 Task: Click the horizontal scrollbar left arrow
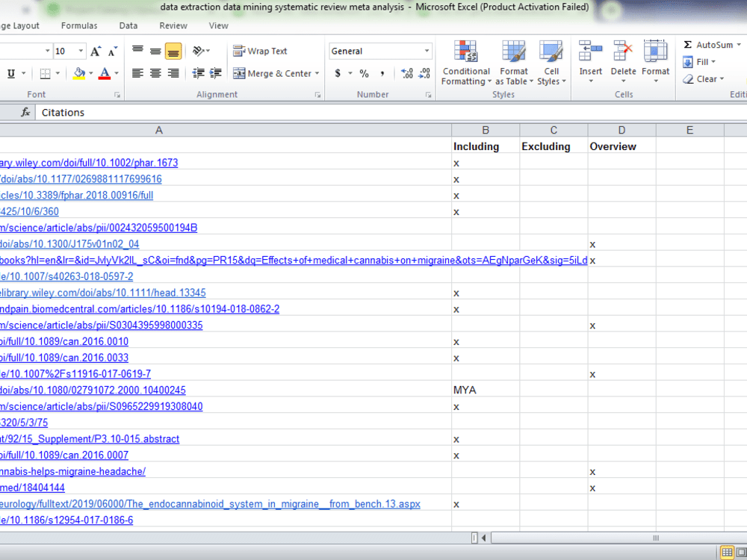pyautogui.click(x=484, y=538)
